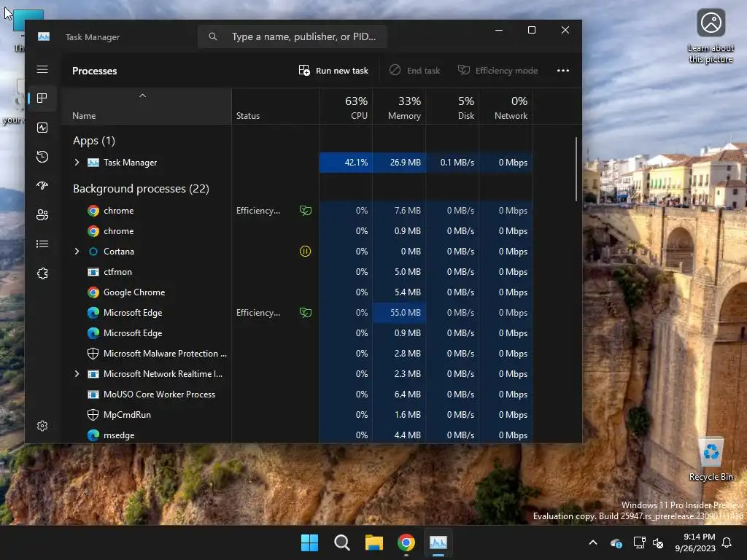Viewport: 747px width, 560px height.
Task: Open the more options ellipsis menu
Action: coord(563,71)
